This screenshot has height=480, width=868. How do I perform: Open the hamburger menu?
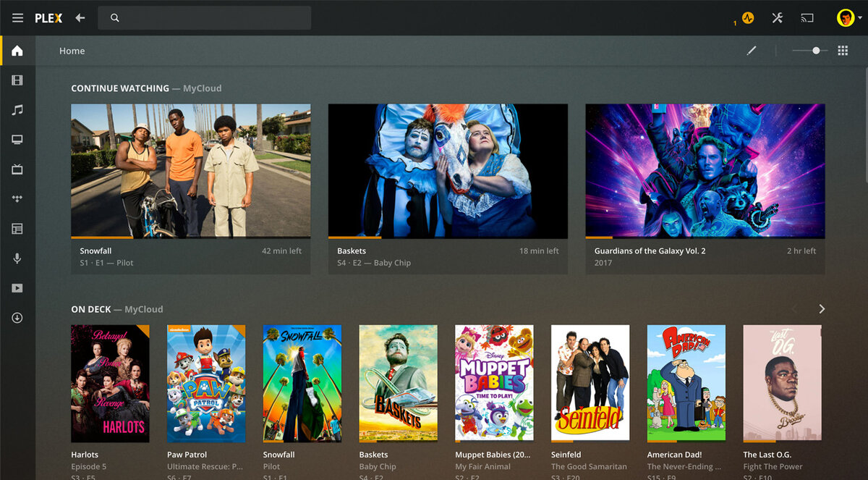pos(17,18)
